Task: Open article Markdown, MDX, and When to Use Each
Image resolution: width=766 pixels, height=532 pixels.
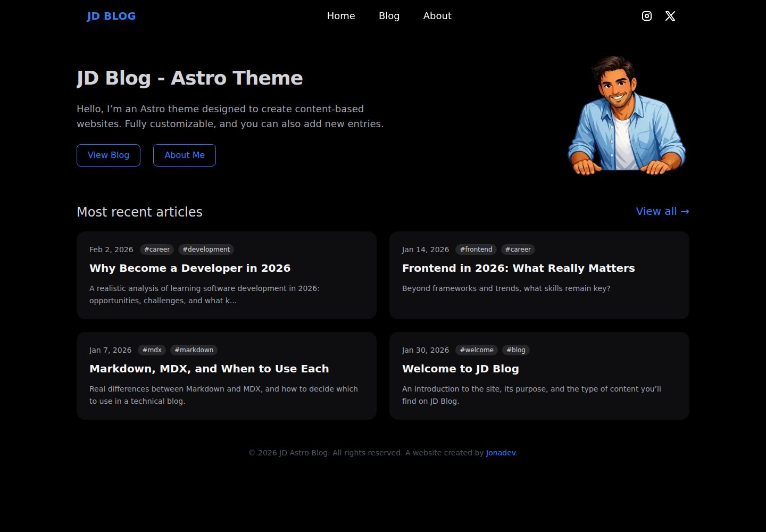Action: [209, 369]
